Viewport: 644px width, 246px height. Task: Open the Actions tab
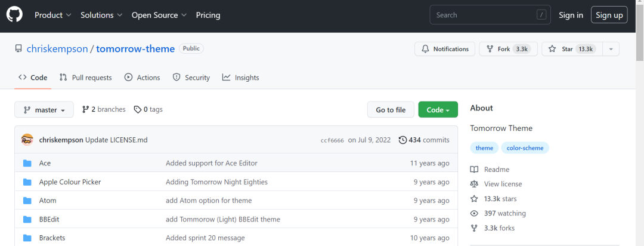142,78
